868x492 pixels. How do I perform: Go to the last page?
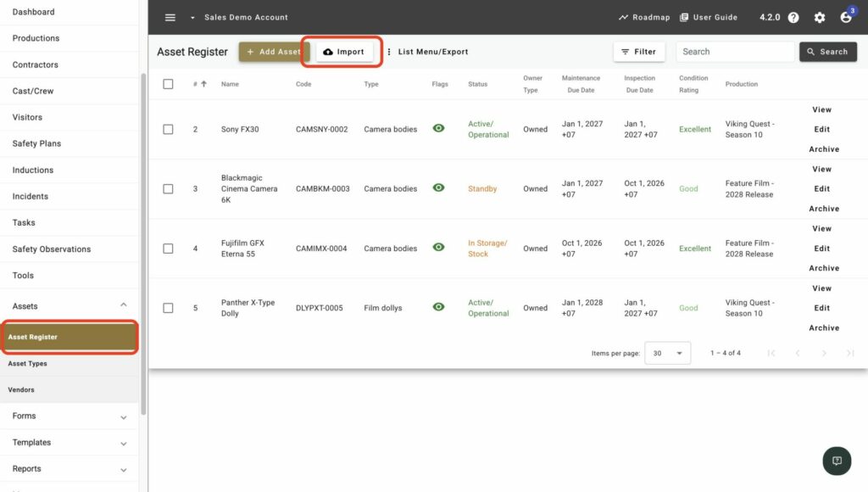pos(850,353)
